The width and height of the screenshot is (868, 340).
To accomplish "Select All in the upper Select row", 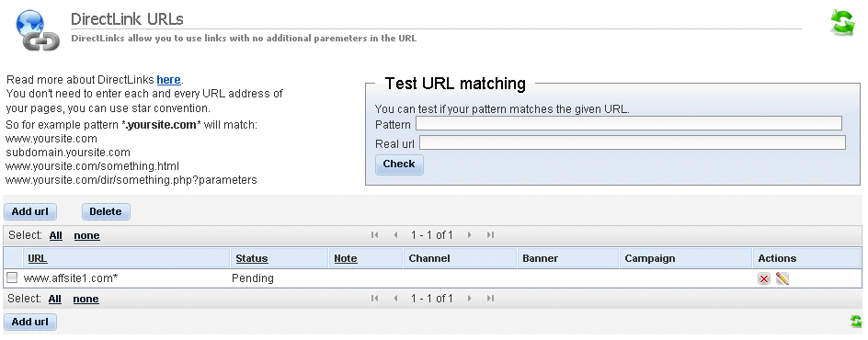I will (55, 235).
